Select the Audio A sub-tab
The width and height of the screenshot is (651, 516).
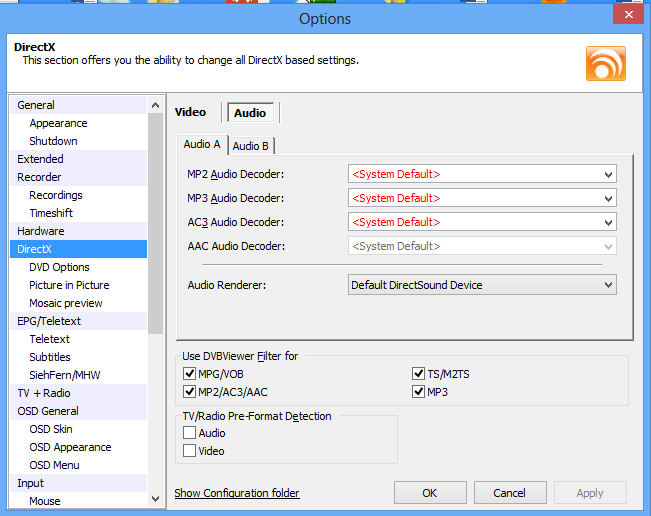pyautogui.click(x=202, y=144)
